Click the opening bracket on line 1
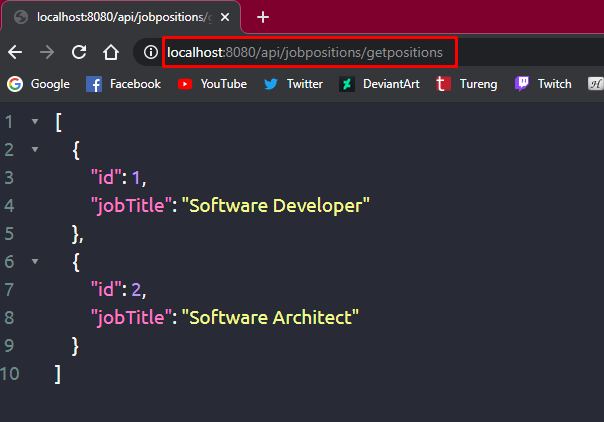This screenshot has width=604, height=422. click(59, 122)
